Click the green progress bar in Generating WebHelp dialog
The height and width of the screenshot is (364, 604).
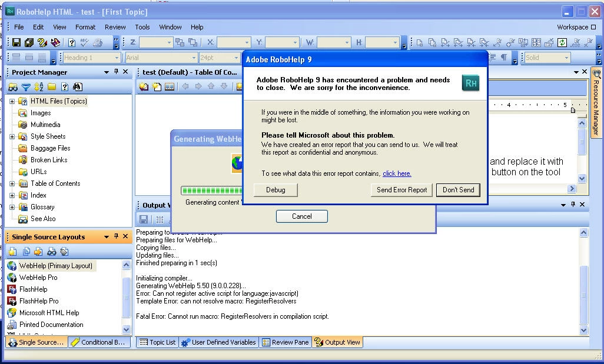click(212, 190)
